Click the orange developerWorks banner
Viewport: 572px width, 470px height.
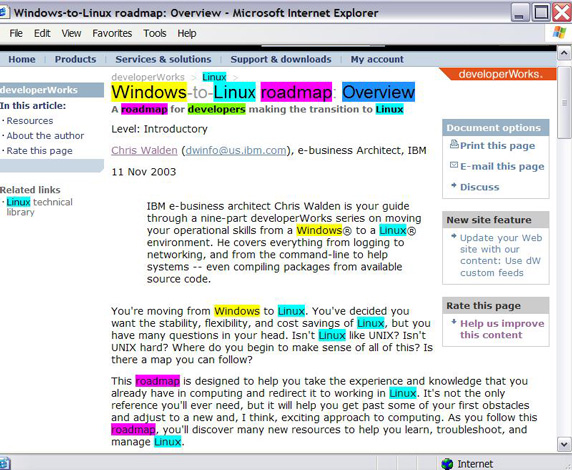[x=498, y=74]
